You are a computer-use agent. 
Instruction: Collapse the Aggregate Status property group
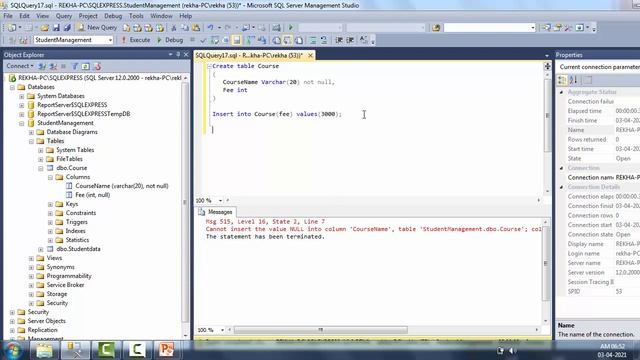click(x=562, y=92)
